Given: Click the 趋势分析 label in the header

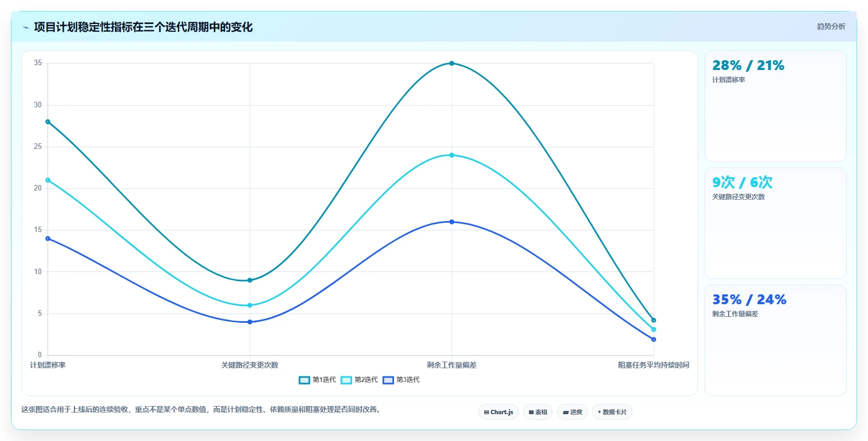Looking at the screenshot, I should click(x=831, y=26).
